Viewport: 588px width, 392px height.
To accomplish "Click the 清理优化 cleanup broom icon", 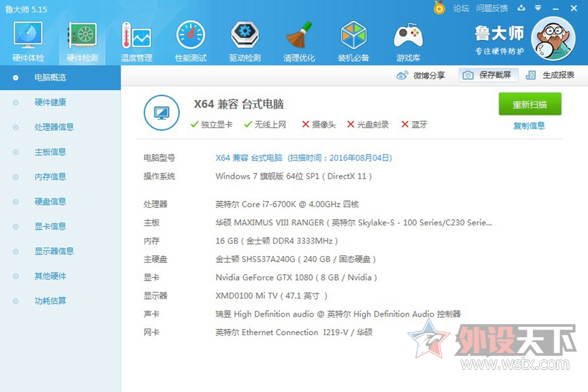I will pyautogui.click(x=299, y=41).
